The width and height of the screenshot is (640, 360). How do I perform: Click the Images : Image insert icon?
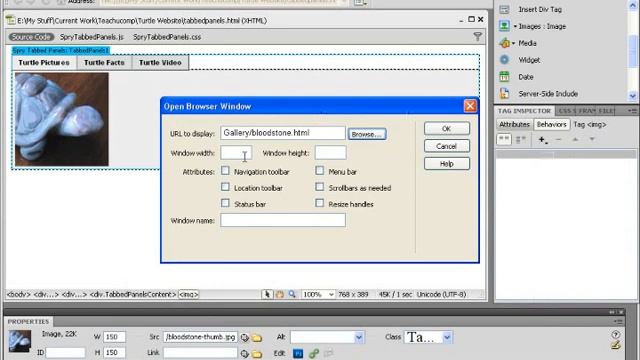click(x=504, y=26)
